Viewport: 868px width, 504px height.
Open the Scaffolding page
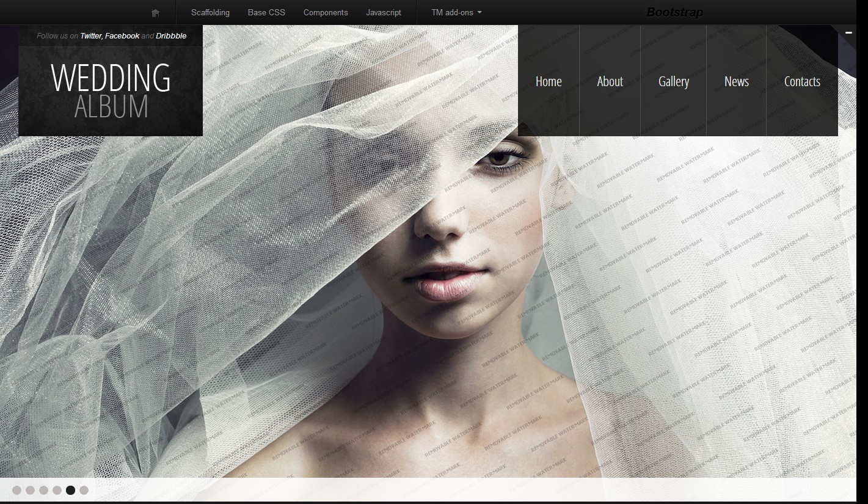[x=210, y=12]
